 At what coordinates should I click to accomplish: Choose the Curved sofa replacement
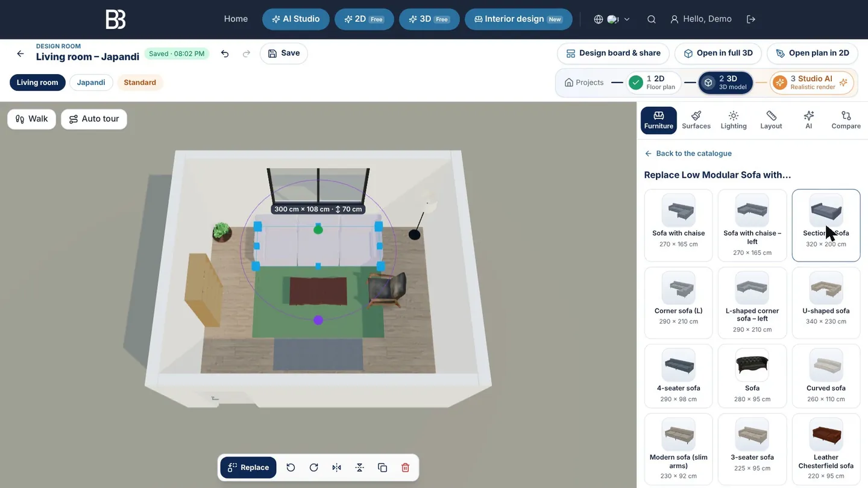(826, 377)
